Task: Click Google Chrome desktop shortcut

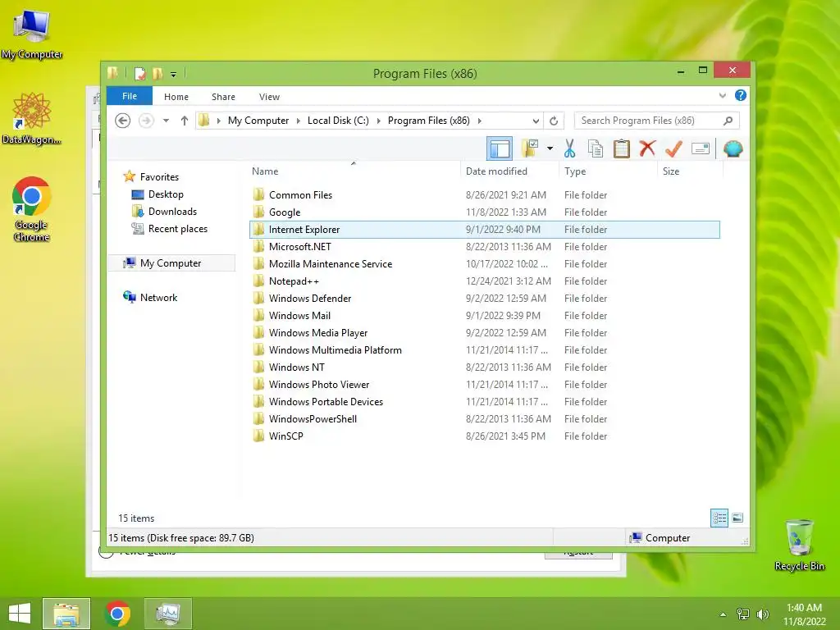Action: (32, 209)
